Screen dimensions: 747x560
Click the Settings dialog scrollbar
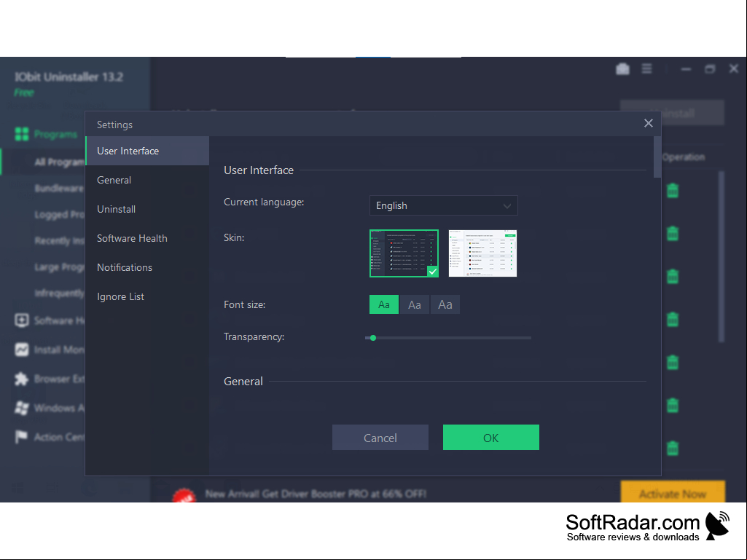(x=657, y=157)
